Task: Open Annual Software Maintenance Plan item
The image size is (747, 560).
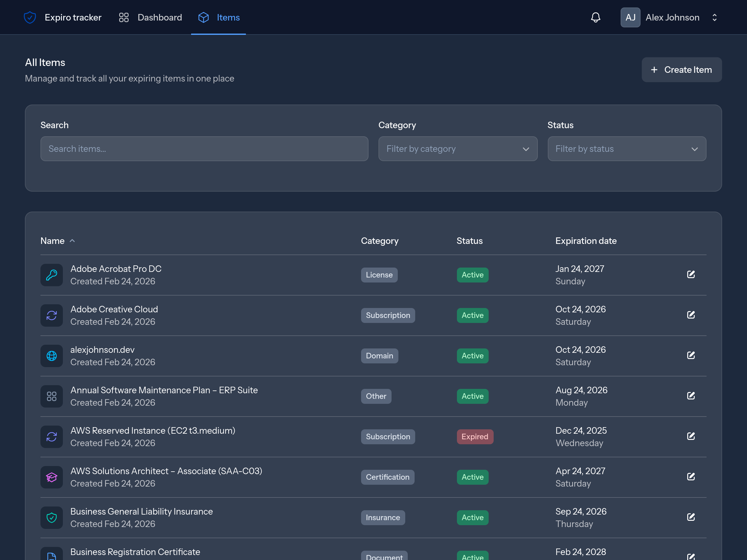Action: coord(164,390)
